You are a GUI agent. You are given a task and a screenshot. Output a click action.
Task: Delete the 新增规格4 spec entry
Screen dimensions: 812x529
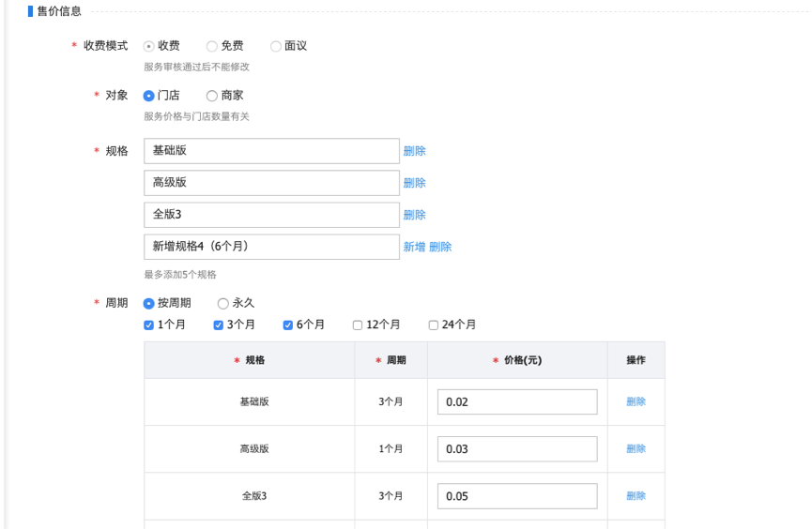click(x=440, y=247)
